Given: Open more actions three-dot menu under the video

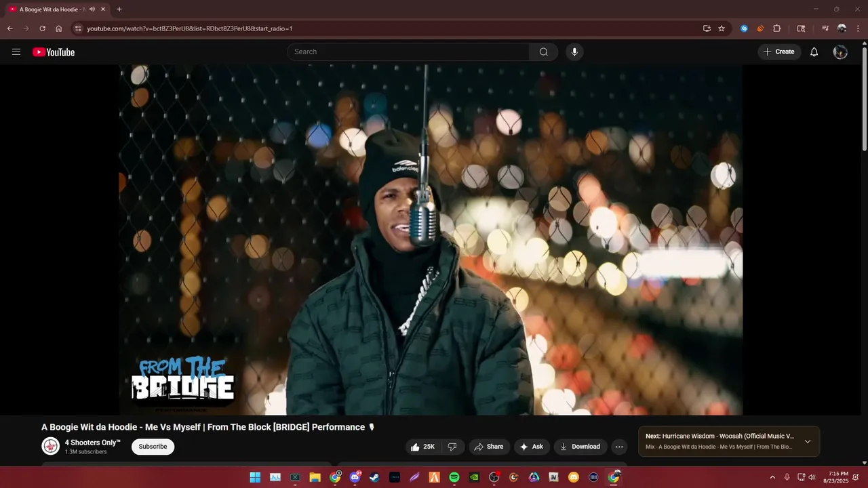Looking at the screenshot, I should (x=619, y=447).
